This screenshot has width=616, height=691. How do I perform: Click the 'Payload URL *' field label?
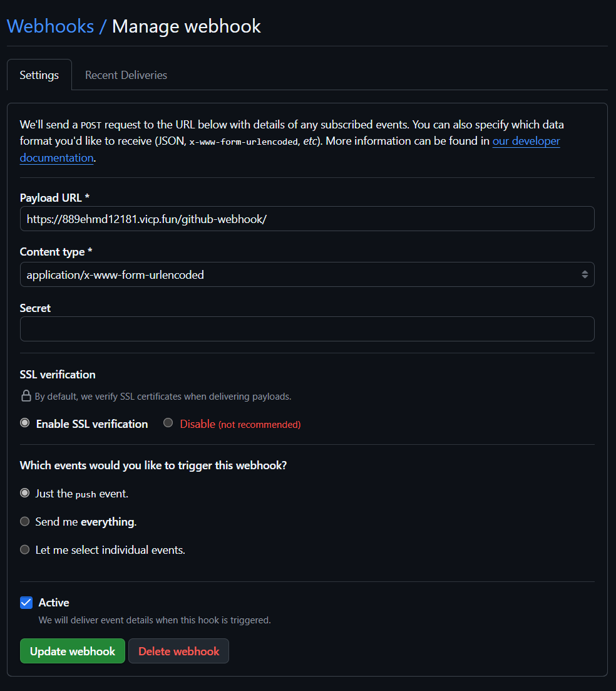(54, 197)
